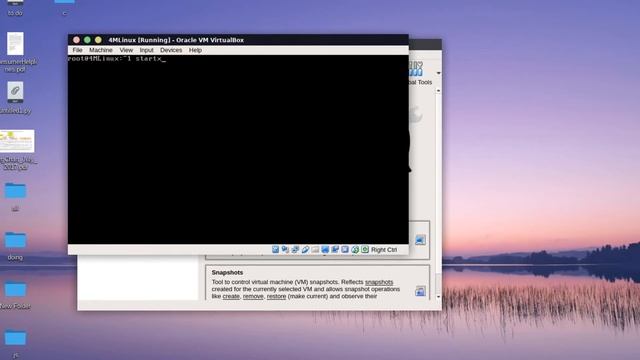Select the 'doing' folder on desktop

click(x=15, y=246)
